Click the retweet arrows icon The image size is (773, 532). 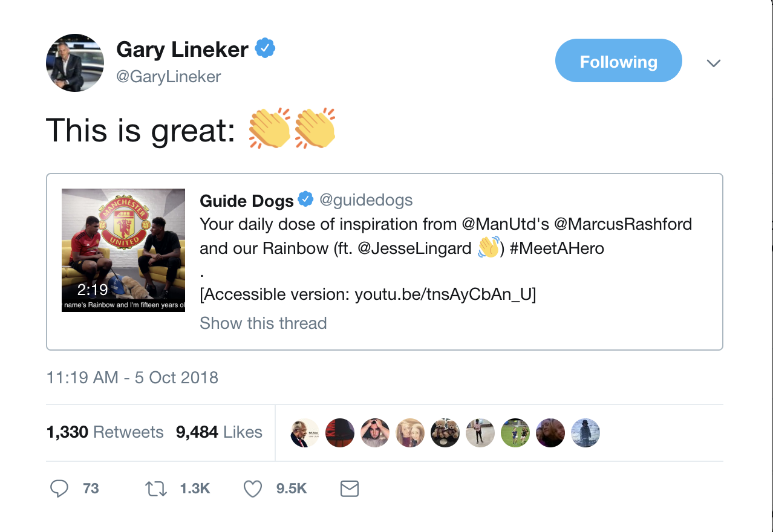click(x=156, y=488)
